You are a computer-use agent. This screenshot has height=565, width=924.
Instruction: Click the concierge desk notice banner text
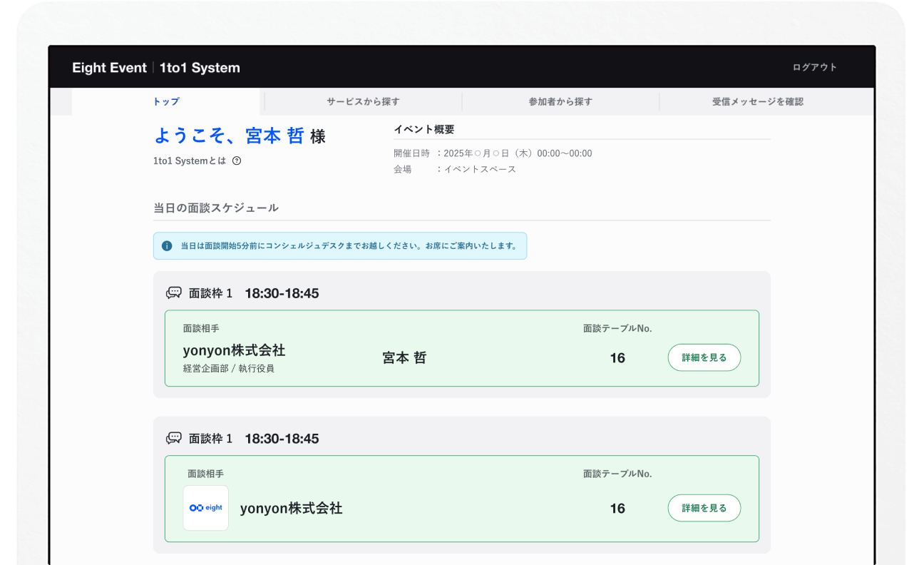[x=349, y=246]
